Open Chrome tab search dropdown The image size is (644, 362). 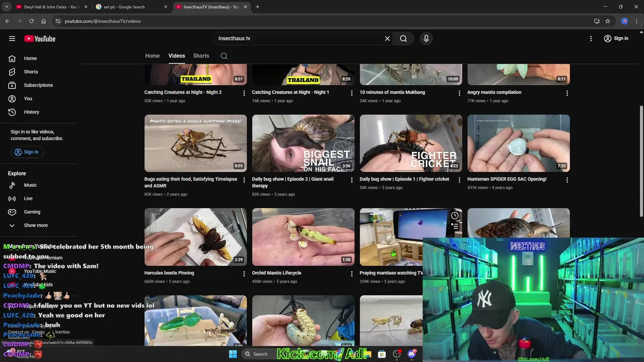point(7,7)
